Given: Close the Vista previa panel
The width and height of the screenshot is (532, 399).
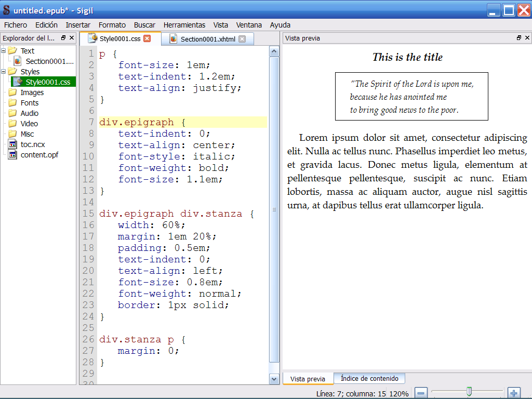Looking at the screenshot, I should (527, 38).
